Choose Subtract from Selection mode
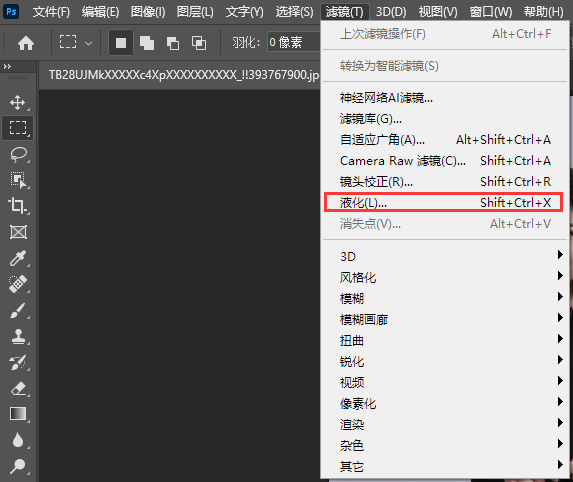Viewport: 573px width, 482px height. (x=173, y=43)
